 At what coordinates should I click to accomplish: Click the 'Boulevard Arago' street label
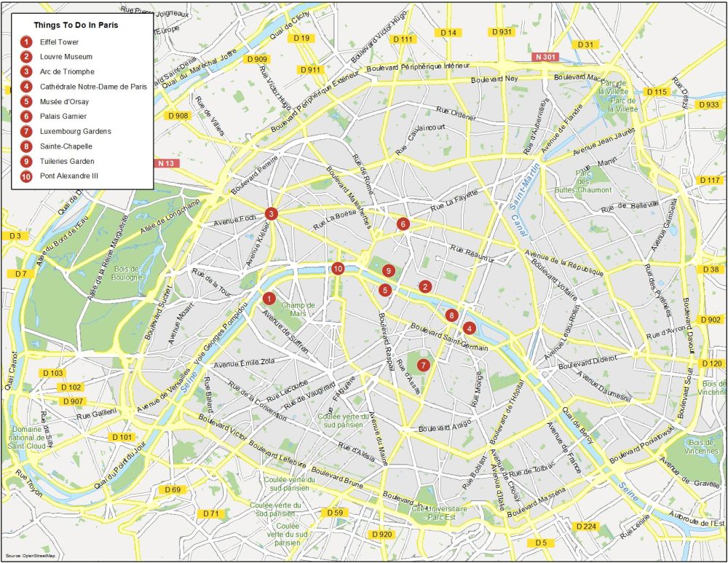446,425
